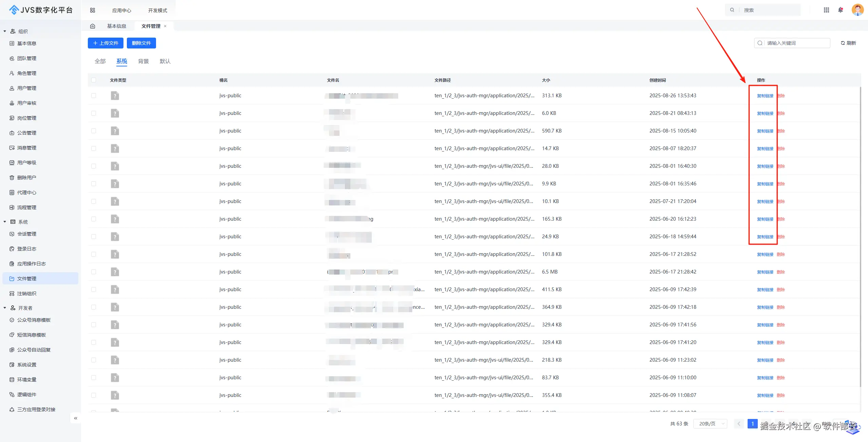Collapse the 组织 sidebar group
Viewport: 868px width, 442px height.
click(x=5, y=31)
